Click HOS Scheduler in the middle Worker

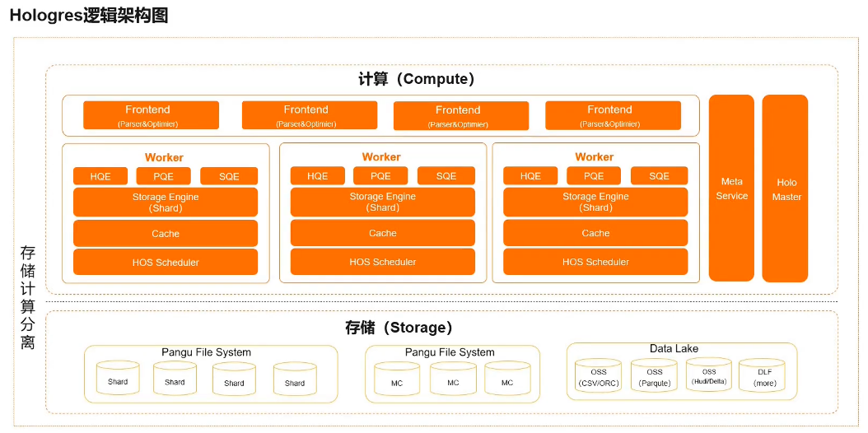(x=382, y=262)
